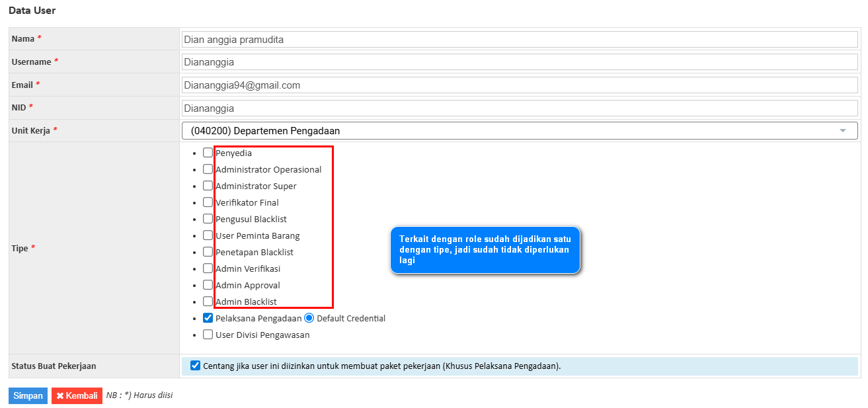
Task: Tick the Pengusul Blacklist checkbox
Action: (x=208, y=219)
